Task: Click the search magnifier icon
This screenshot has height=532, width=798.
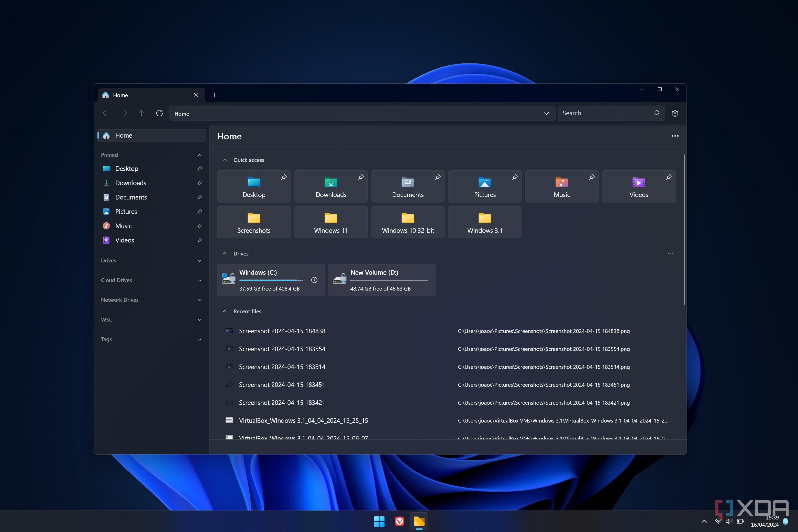Action: [656, 113]
